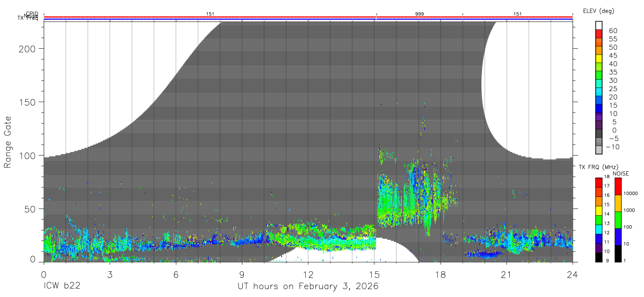Click the x-axis hour label '24'
The width and height of the screenshot is (644, 297).
pyautogui.click(x=573, y=274)
